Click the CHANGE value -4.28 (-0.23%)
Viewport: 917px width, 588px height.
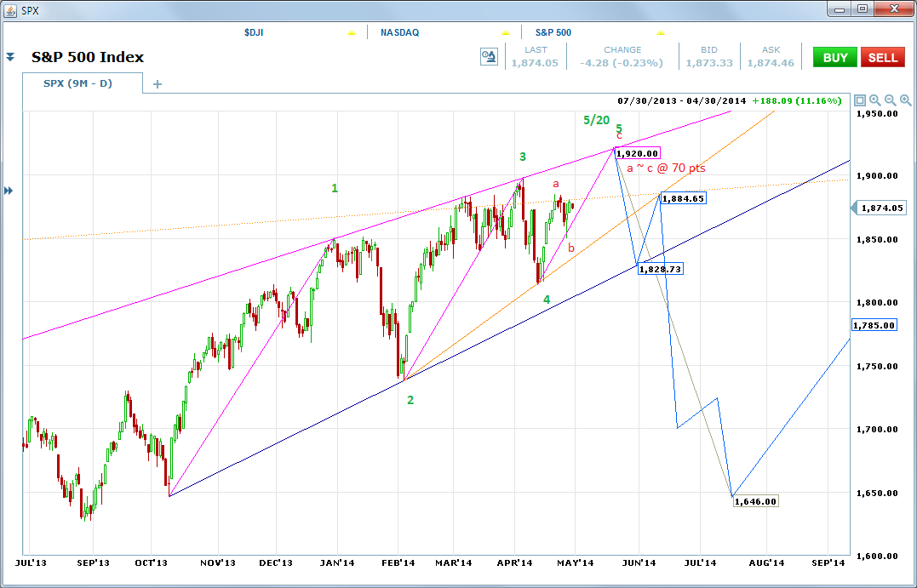point(622,63)
